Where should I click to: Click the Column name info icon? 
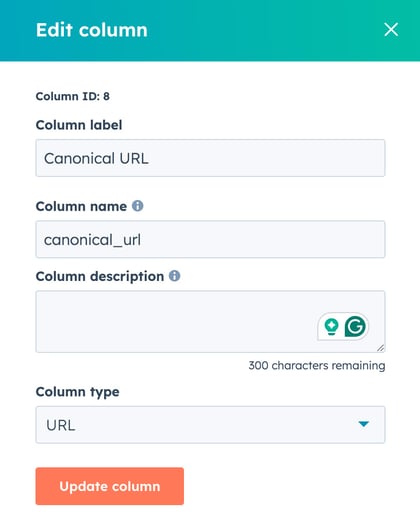coord(138,206)
